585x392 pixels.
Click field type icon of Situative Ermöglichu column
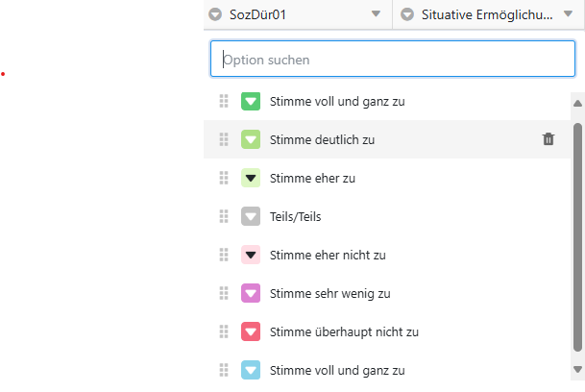pyautogui.click(x=407, y=14)
